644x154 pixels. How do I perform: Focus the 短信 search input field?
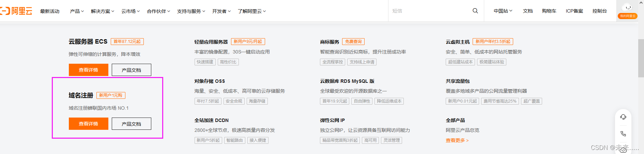(x=429, y=11)
